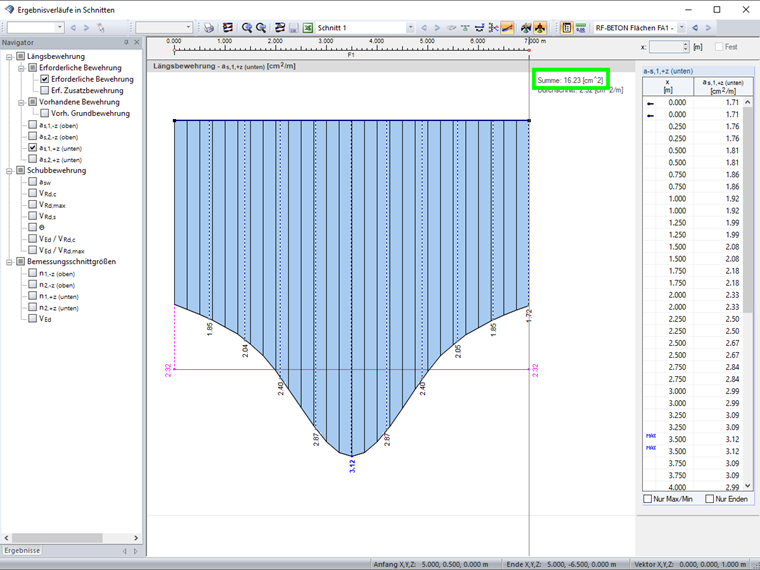Open the RF-BETON Flächen FA1 dropdown
760x570 pixels.
pos(682,28)
